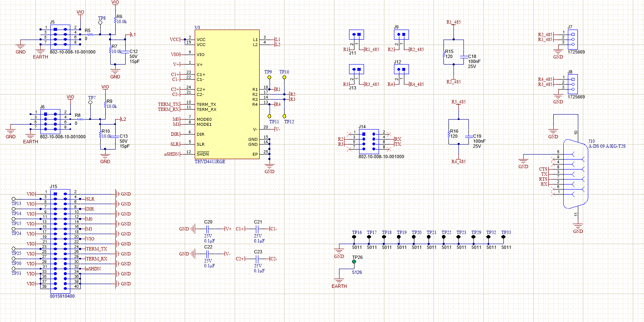Select the green TP26 test point
The height and width of the screenshot is (322, 644).
[x=354, y=262]
